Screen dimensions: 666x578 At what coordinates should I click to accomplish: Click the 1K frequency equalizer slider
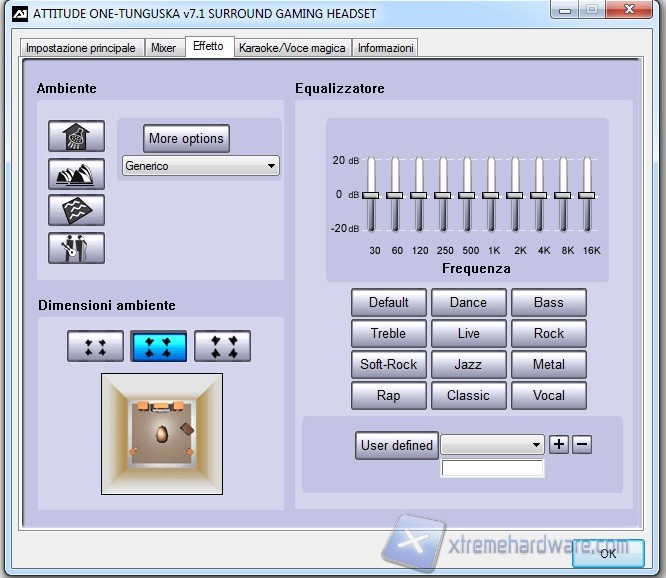pyautogui.click(x=491, y=195)
